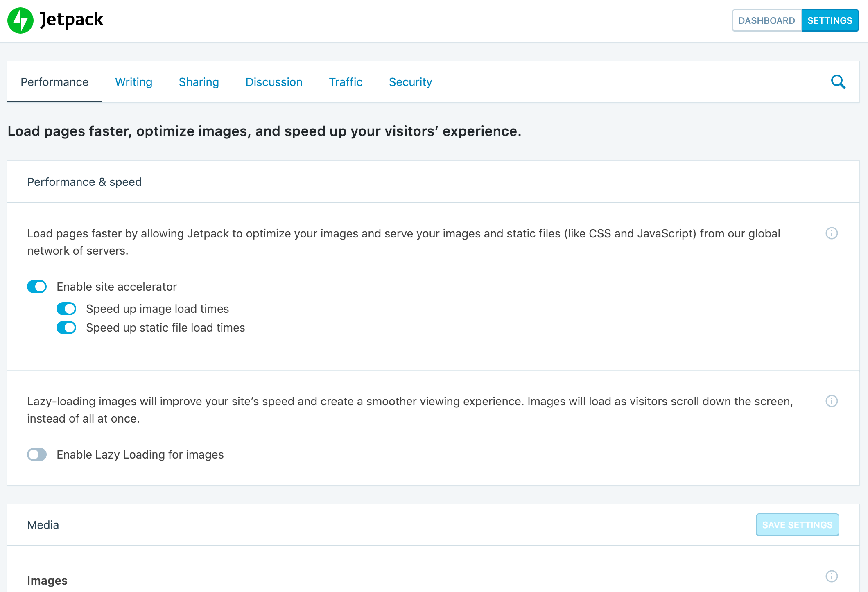Viewport: 868px width, 592px height.
Task: Switch to the Writing tab
Action: click(133, 82)
